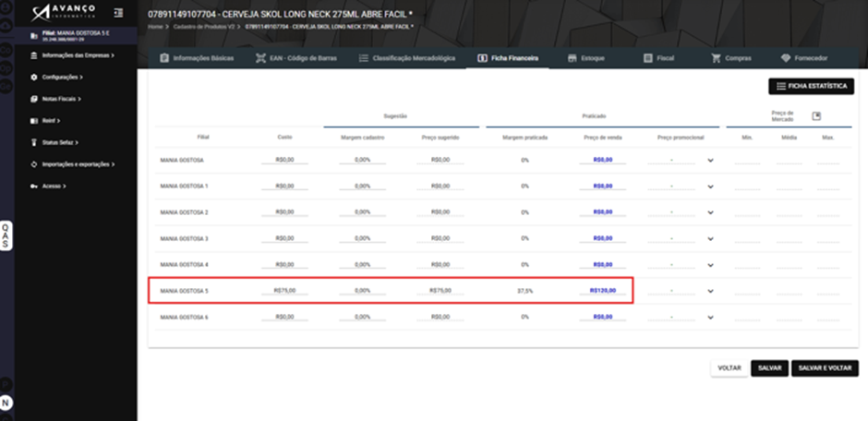
Task: Expand promotional price chevron for MANIA GOSTOSA 2
Action: pyautogui.click(x=710, y=212)
